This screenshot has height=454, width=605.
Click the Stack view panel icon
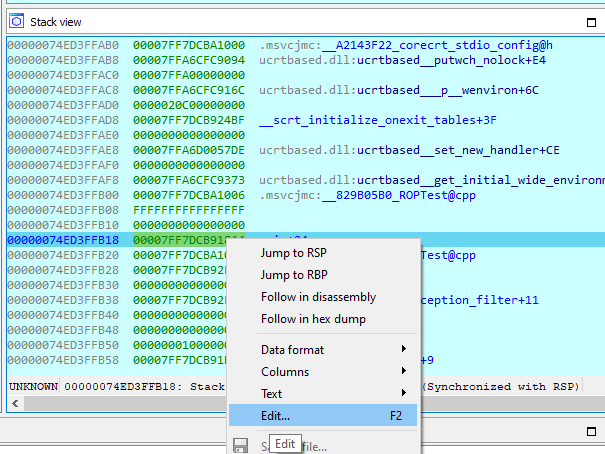point(17,21)
